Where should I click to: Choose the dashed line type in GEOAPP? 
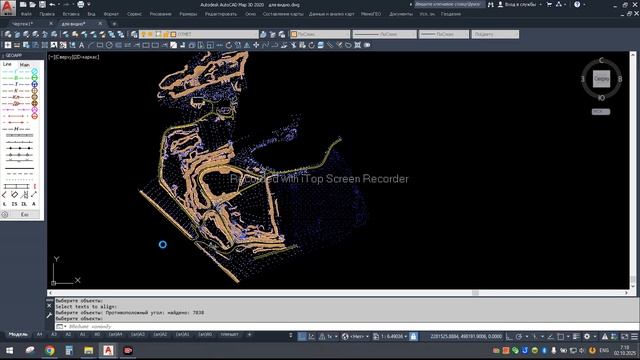pyautogui.click(x=19, y=174)
